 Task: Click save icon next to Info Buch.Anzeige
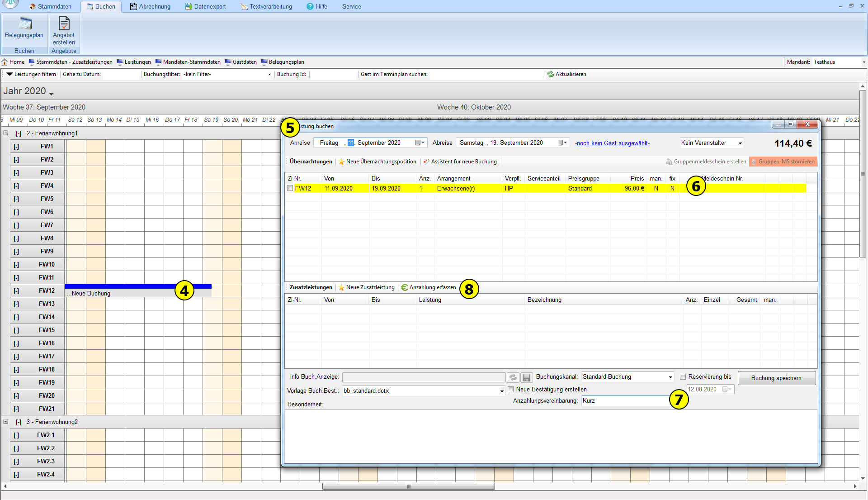point(526,377)
